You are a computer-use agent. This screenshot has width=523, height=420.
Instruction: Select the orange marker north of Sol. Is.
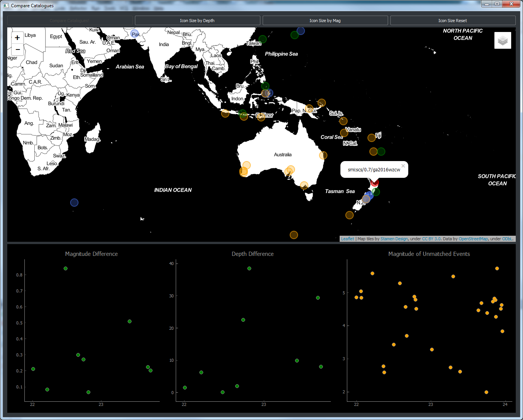(322, 103)
